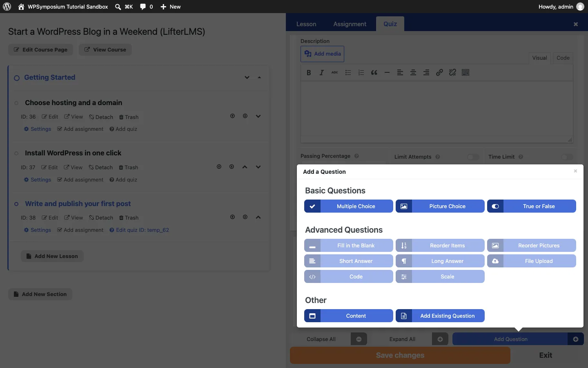Align text left in the editor
Screen dimensions: 588x368
click(x=400, y=72)
